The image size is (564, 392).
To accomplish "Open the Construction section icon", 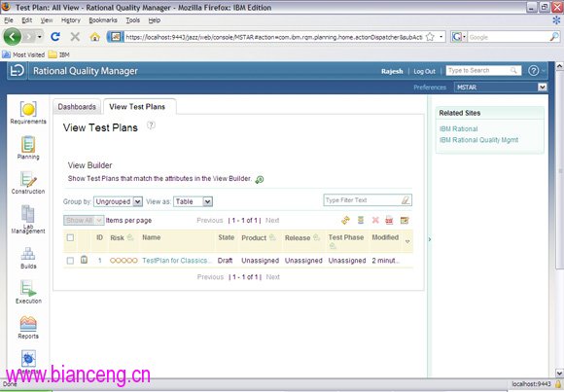I will 28,179.
